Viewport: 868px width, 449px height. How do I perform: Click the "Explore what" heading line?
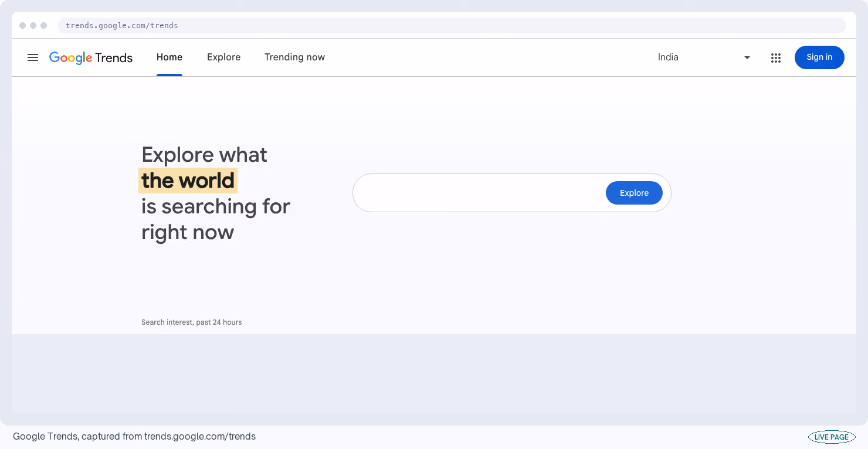tap(204, 155)
